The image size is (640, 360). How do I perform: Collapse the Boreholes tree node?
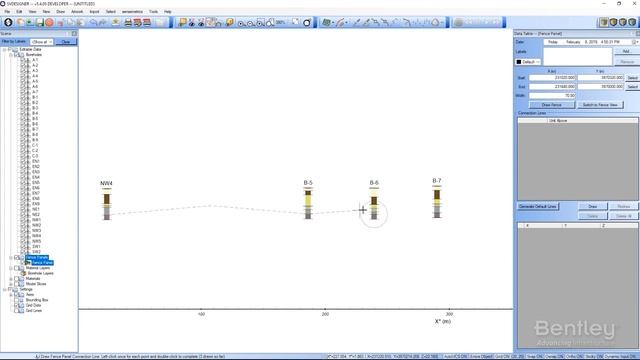[11, 55]
